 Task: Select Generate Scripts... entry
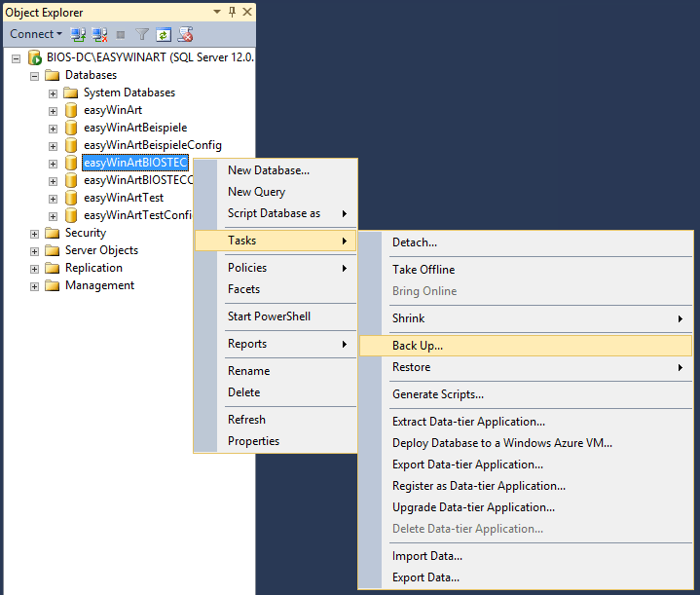[x=526, y=394]
